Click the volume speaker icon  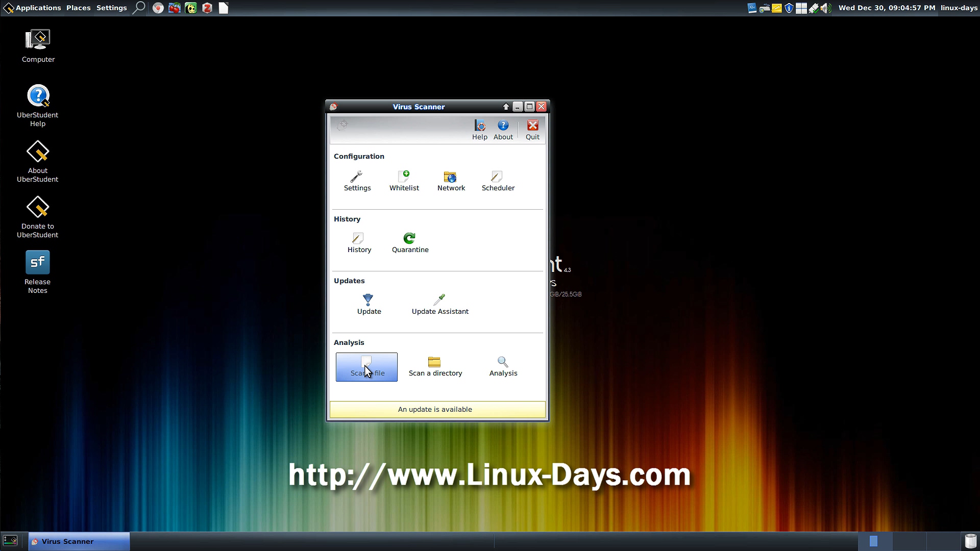tap(826, 8)
